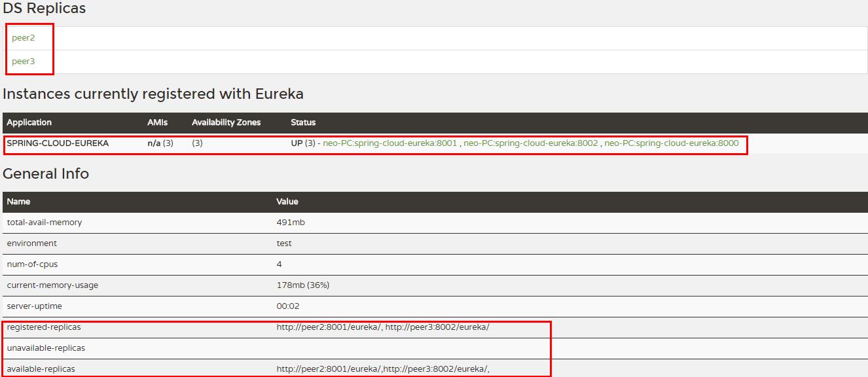868x377 pixels.
Task: Click the server-uptime value 00:02
Action: pyautogui.click(x=285, y=306)
